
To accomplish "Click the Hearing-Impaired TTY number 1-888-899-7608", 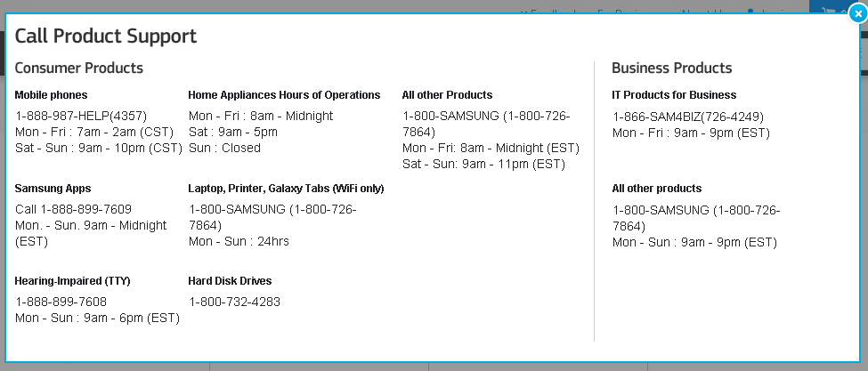I will [61, 302].
